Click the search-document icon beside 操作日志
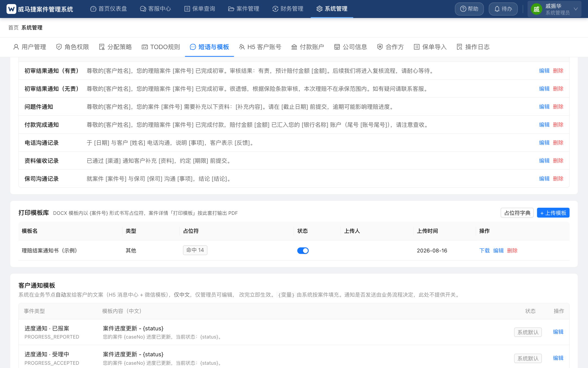 click(460, 47)
